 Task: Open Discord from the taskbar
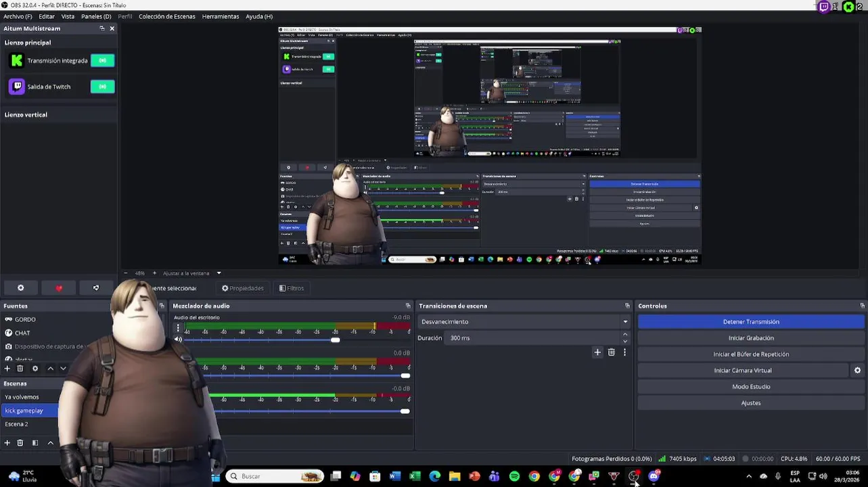point(654,476)
